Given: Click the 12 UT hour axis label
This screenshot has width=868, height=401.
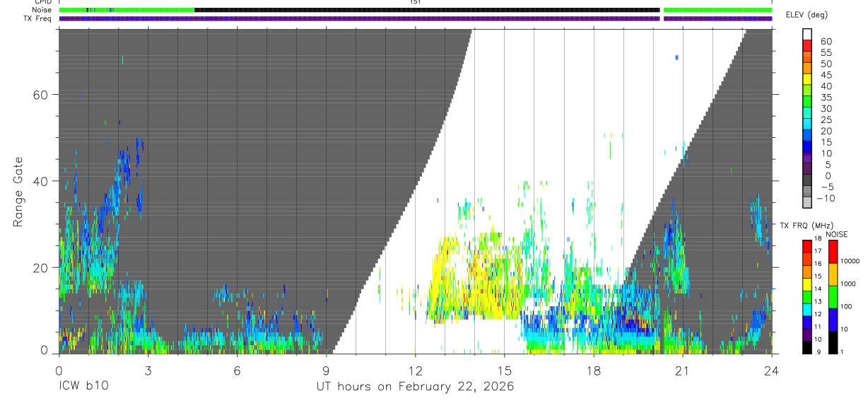Looking at the screenshot, I should [x=415, y=371].
